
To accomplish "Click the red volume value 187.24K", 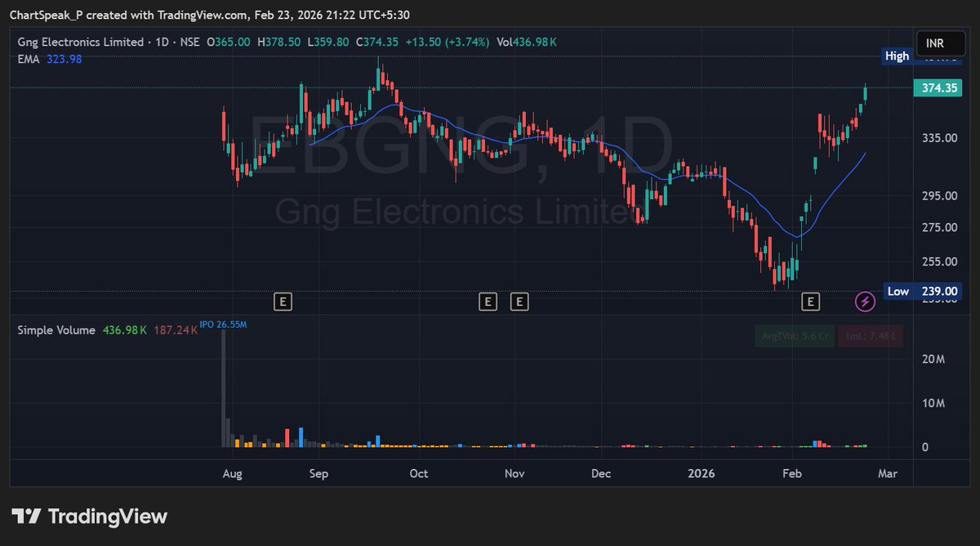I will click(175, 330).
